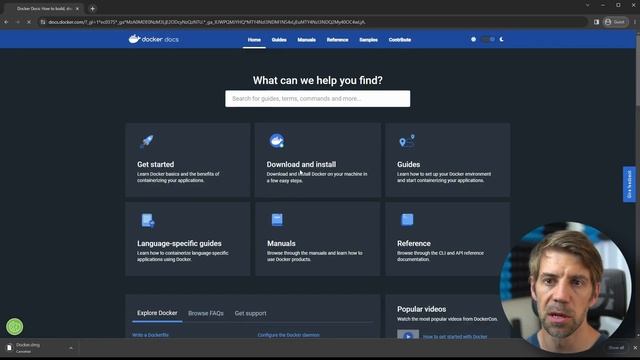Viewport: 640px width, 360px height.
Task: Toggle the browser side panel icon
Action: [596, 22]
